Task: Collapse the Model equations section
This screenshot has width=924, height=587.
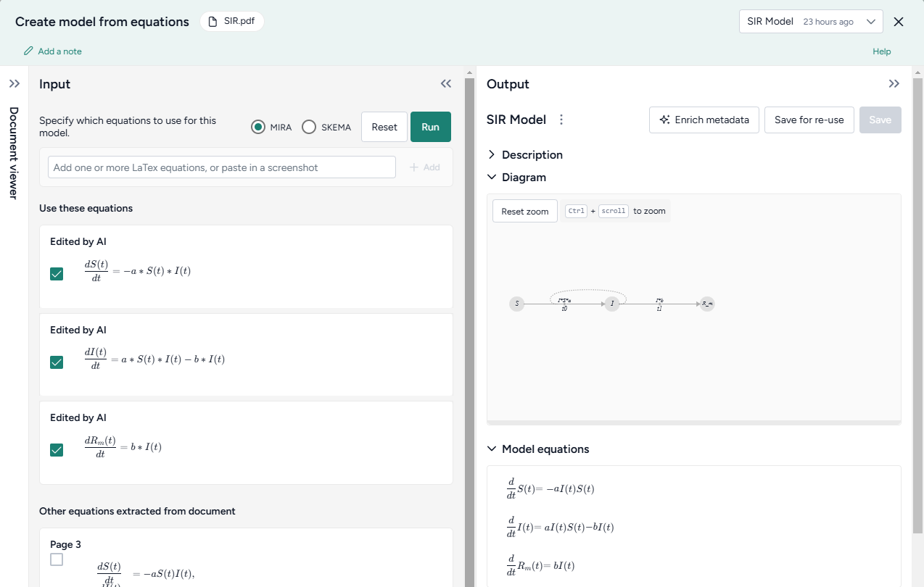Action: (x=492, y=449)
